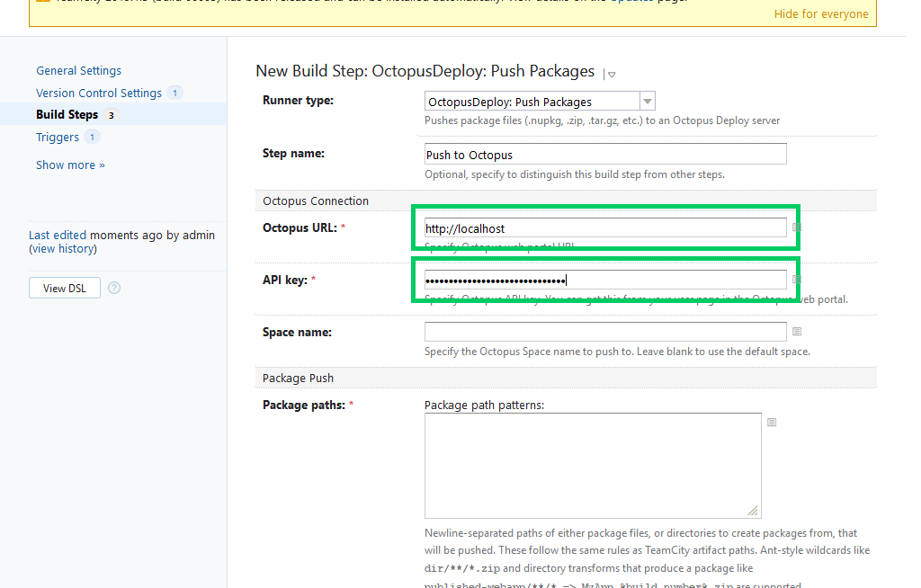Click inside the Package path patterns textarea
This screenshot has width=921, height=588.
[x=594, y=465]
